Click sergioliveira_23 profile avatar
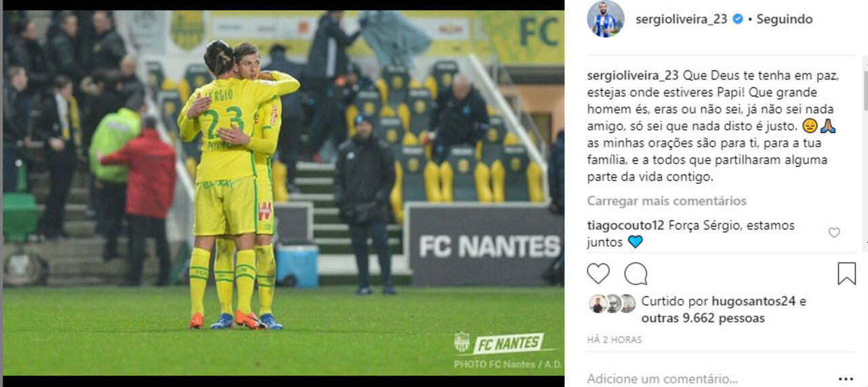868x387 pixels. coord(606,19)
